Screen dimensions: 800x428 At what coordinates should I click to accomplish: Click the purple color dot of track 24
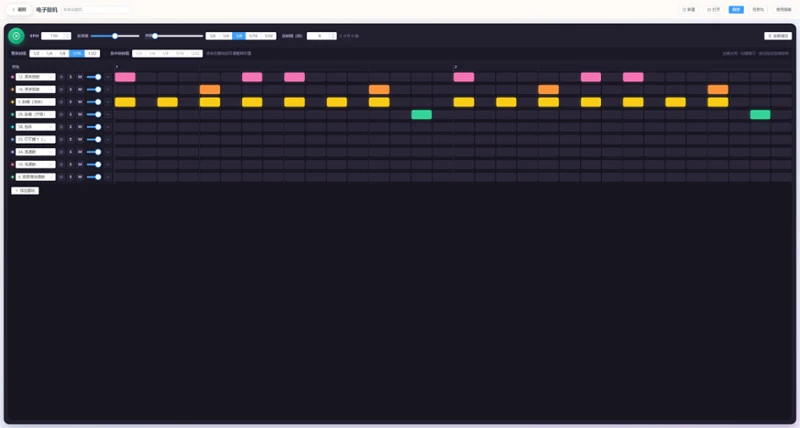13,152
